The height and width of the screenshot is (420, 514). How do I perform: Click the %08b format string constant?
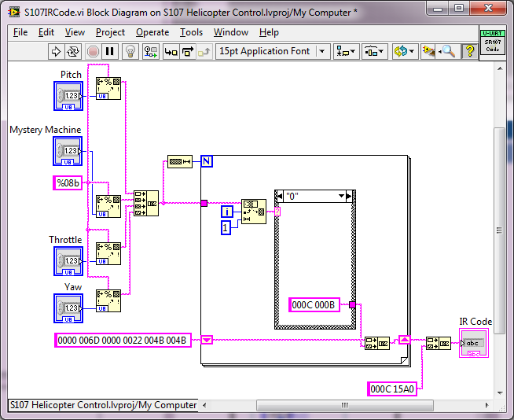68,182
